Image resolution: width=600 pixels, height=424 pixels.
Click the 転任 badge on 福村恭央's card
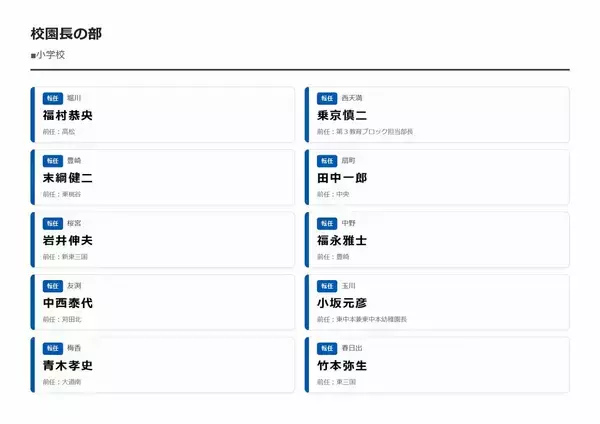coord(52,98)
